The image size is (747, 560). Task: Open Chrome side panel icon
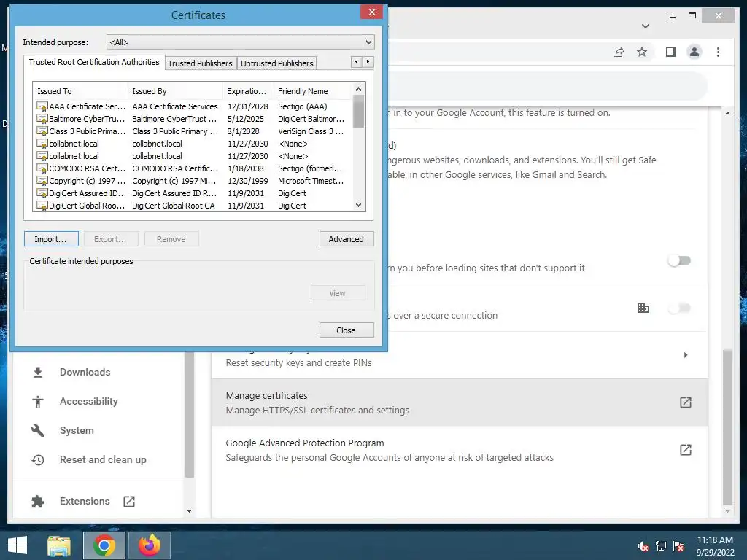tap(671, 52)
